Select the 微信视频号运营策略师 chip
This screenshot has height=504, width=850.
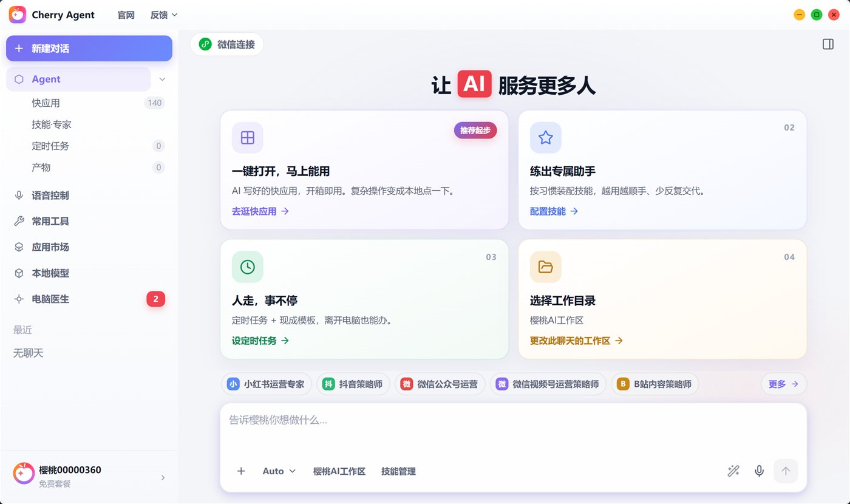coord(548,384)
